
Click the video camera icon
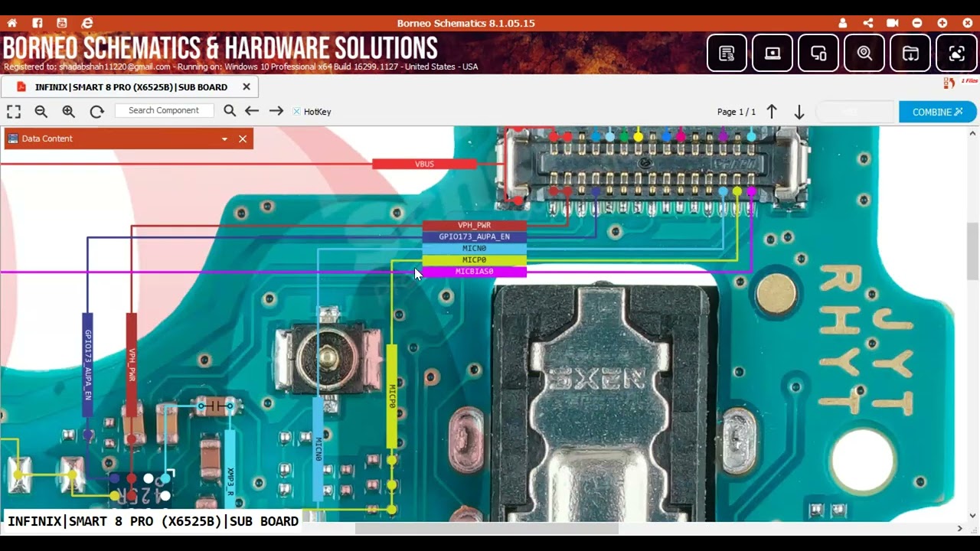point(893,23)
